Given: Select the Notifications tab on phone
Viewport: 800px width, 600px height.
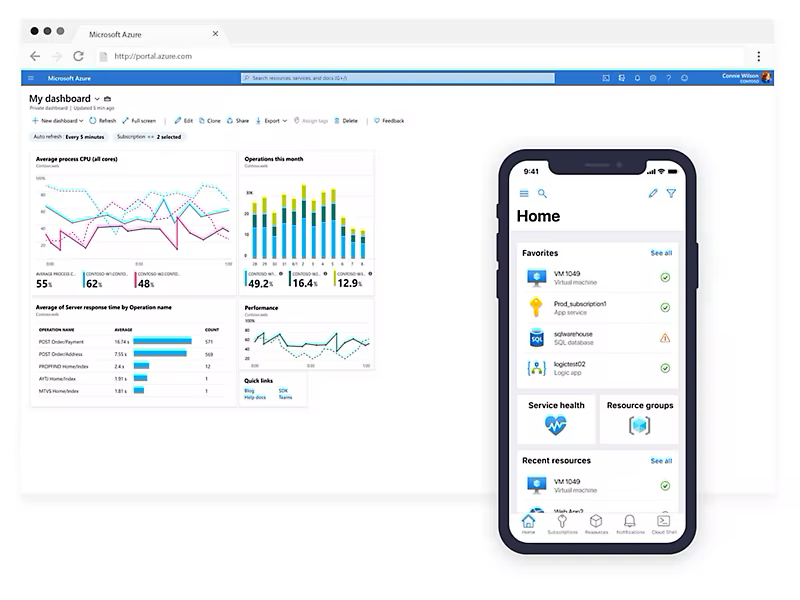Looking at the screenshot, I should tap(630, 524).
